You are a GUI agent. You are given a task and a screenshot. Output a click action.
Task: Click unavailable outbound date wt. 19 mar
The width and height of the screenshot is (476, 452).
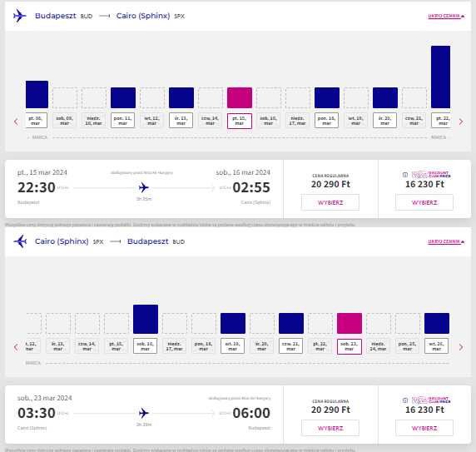[356, 121]
